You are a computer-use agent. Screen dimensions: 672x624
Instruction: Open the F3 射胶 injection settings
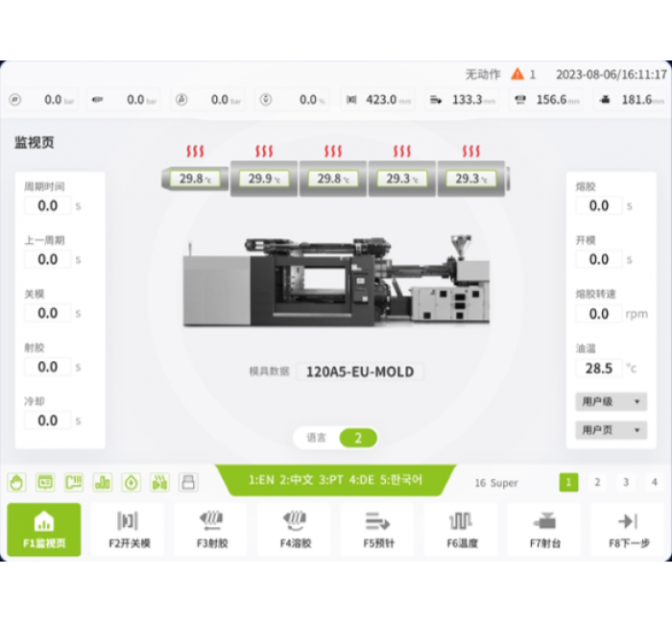coord(211,529)
